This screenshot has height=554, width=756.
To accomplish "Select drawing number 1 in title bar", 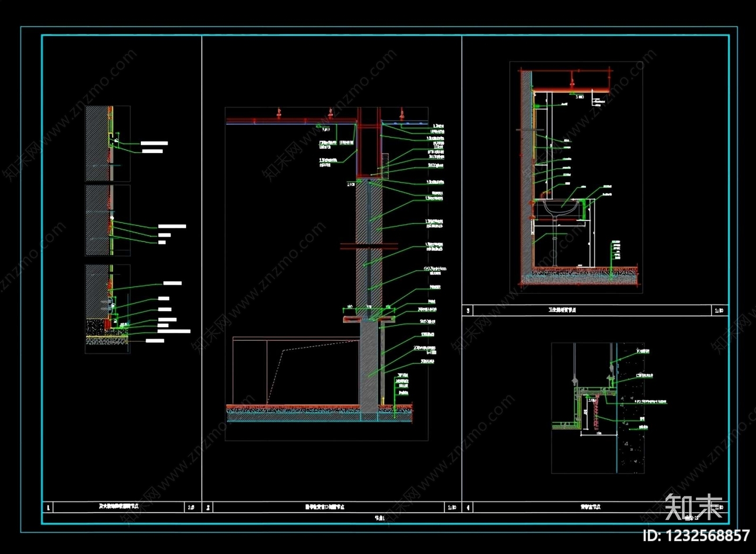I will click(x=48, y=508).
